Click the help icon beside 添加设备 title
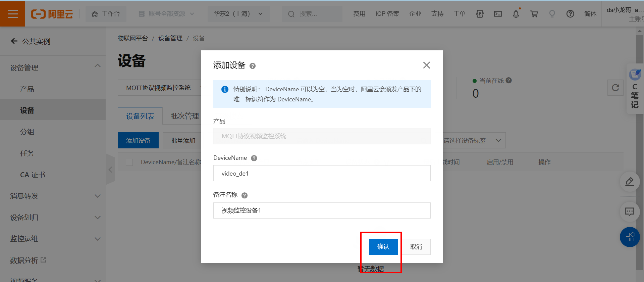Viewport: 644px width, 282px height. pyautogui.click(x=253, y=66)
